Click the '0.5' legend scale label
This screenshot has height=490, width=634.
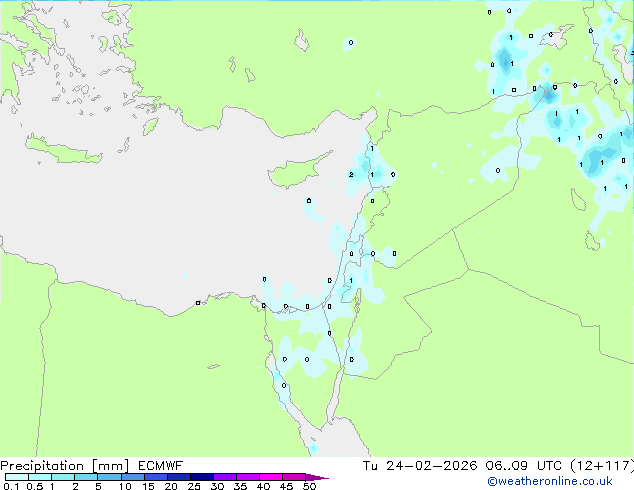click(35, 486)
